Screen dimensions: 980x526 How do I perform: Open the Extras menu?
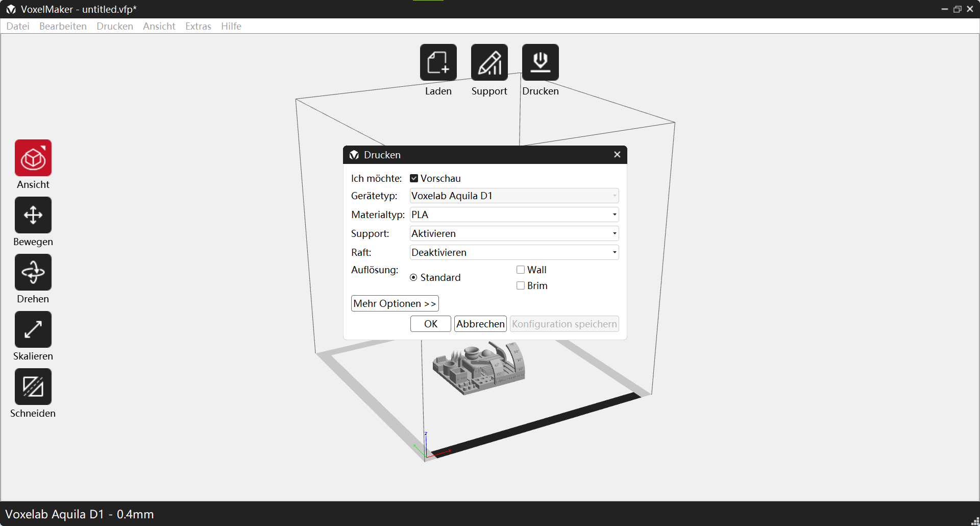pyautogui.click(x=198, y=26)
